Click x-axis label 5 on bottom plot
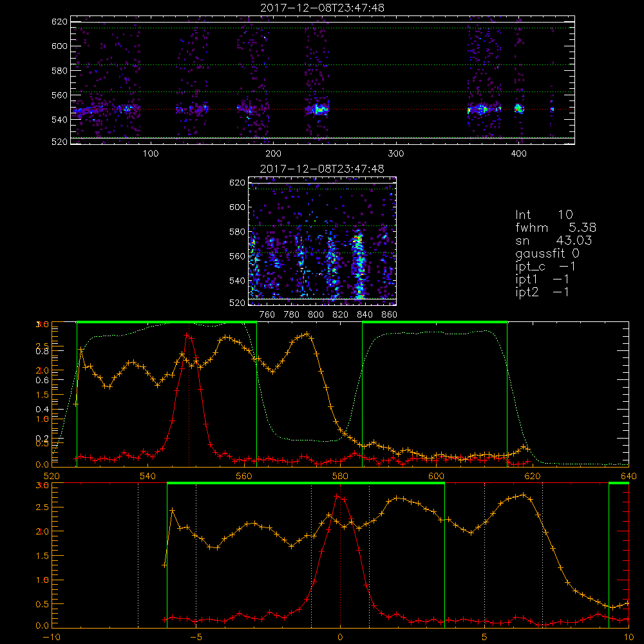The image size is (644, 644). point(485,638)
